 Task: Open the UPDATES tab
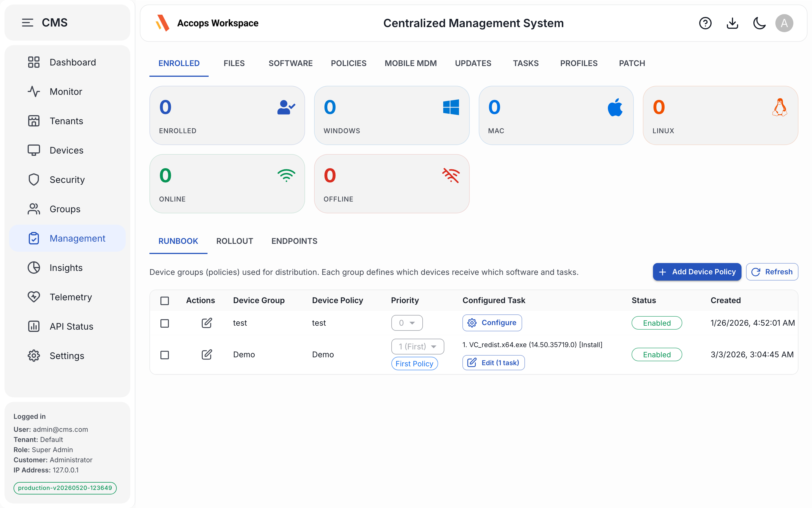pos(473,63)
